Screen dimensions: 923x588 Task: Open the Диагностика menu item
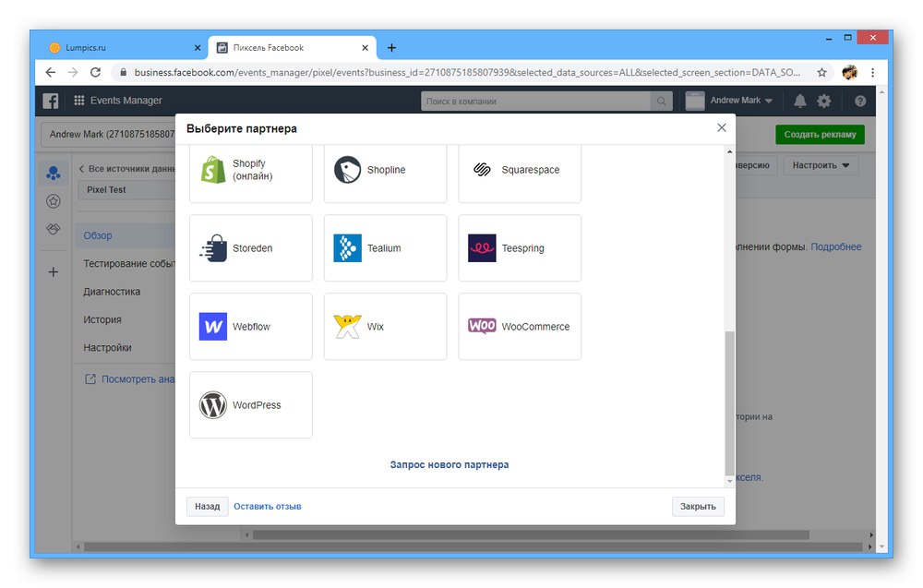(112, 292)
